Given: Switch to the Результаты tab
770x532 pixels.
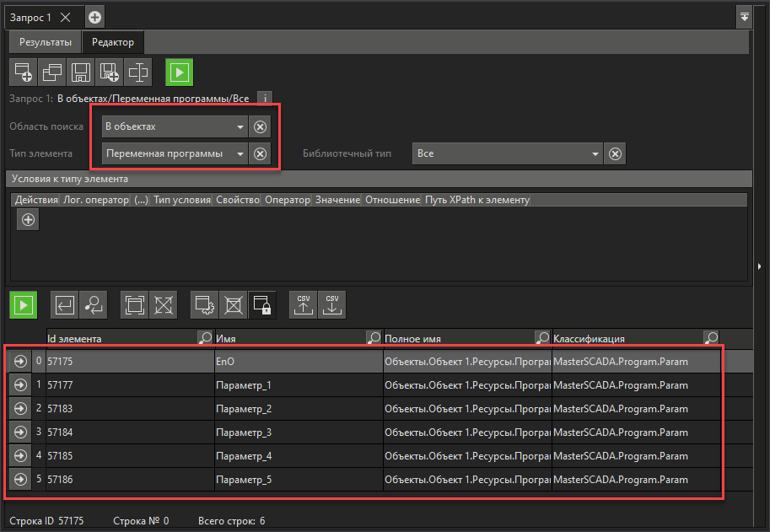Looking at the screenshot, I should point(45,41).
